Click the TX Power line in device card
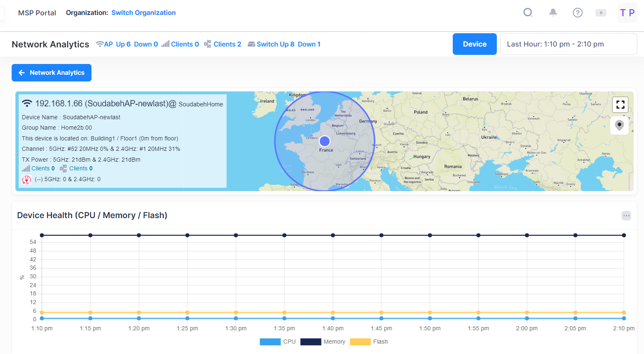644x354 pixels. click(x=81, y=160)
